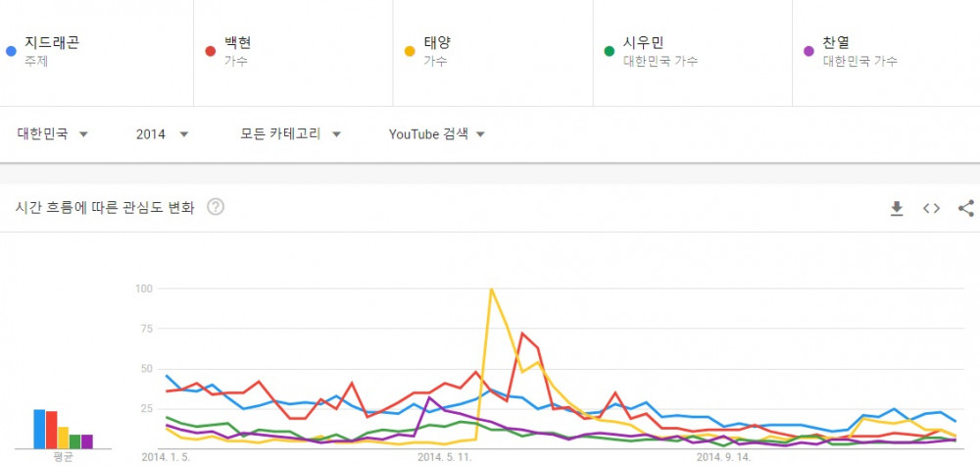Click the yellow peak point at 100
Screen dimensions: 980x466
click(491, 289)
